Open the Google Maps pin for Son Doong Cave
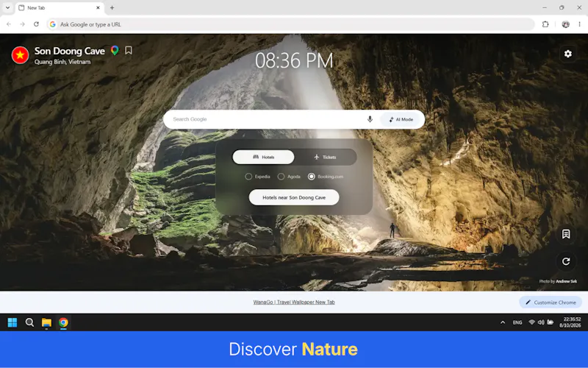 115,50
